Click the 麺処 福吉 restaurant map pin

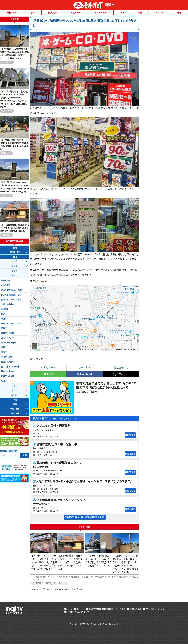pos(117,302)
